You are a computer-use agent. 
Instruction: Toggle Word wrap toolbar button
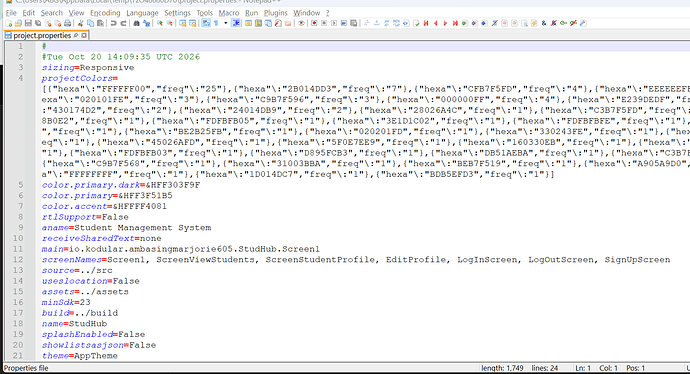(206, 23)
